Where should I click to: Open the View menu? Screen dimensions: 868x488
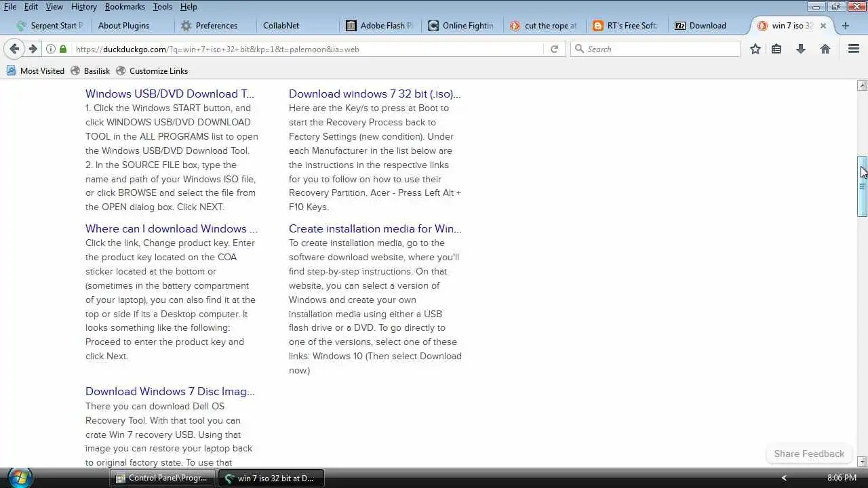54,7
